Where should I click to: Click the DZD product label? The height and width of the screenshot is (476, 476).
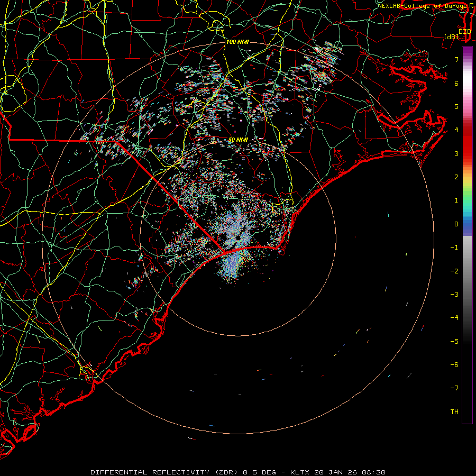464,32
